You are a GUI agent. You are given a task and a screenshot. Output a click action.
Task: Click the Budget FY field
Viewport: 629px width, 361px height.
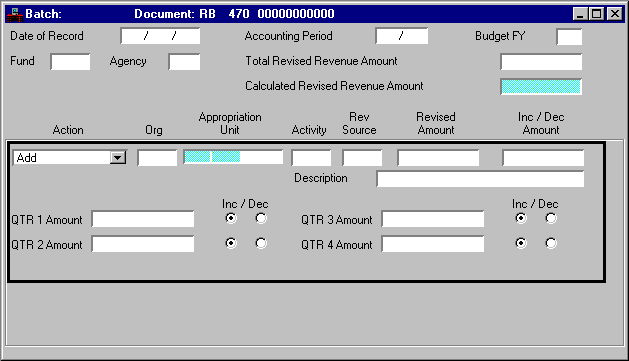coord(569,37)
